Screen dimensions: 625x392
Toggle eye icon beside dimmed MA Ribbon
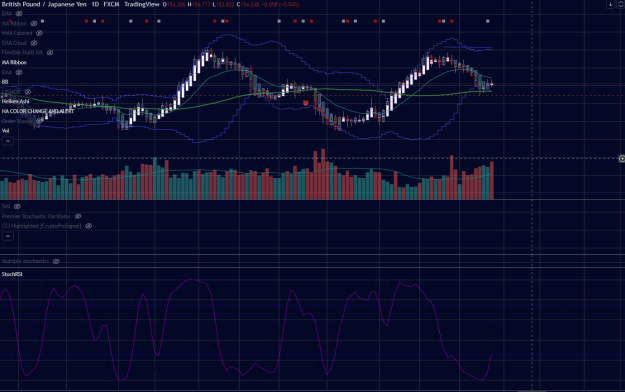coord(34,24)
